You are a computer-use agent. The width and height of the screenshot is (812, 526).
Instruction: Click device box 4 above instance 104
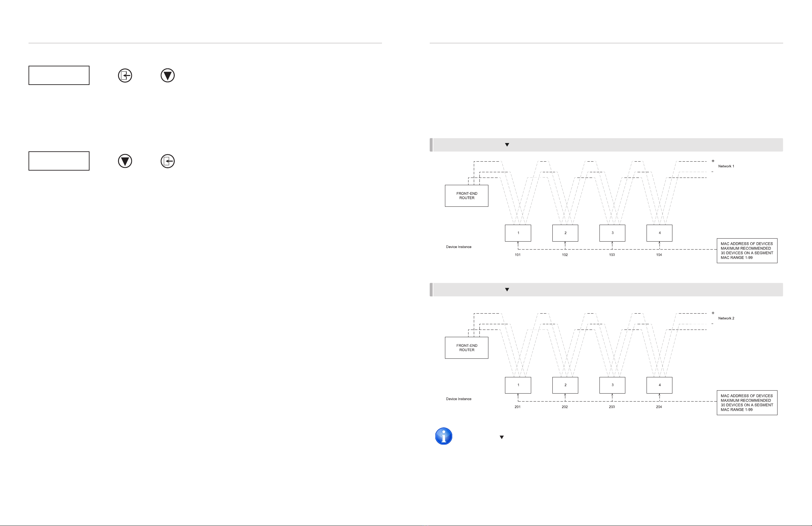659,233
